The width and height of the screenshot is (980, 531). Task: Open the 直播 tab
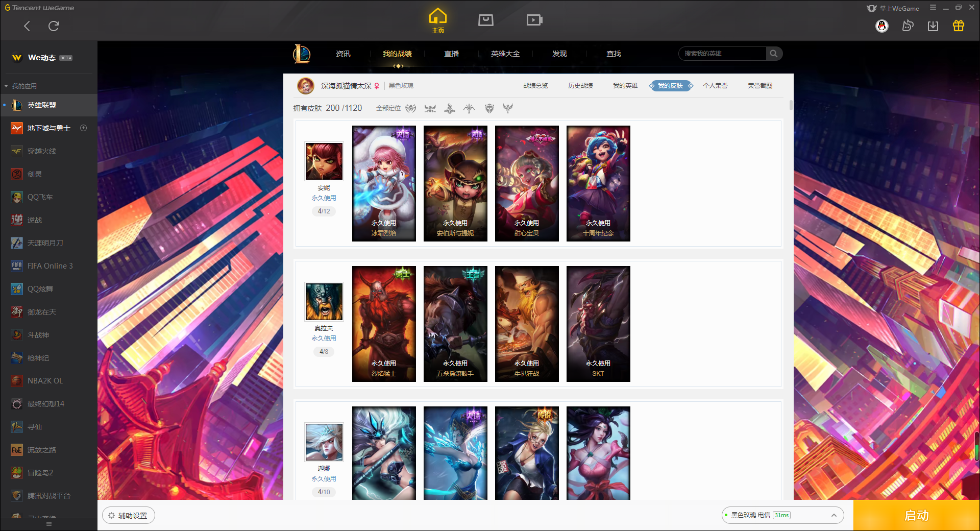[451, 54]
